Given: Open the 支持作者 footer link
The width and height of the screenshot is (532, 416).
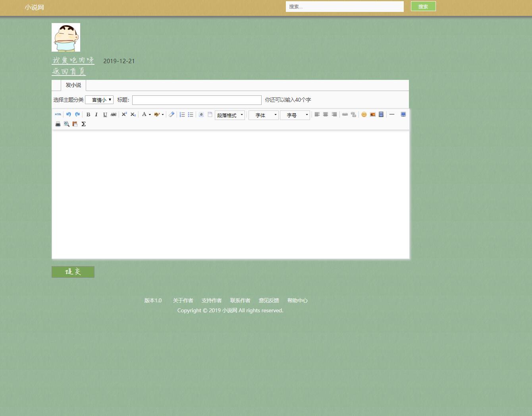Looking at the screenshot, I should 212,300.
